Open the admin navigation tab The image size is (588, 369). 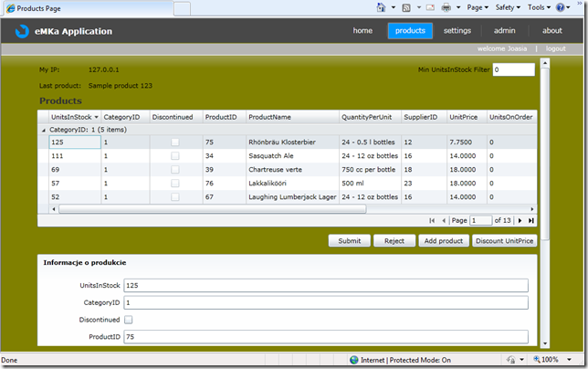(504, 31)
